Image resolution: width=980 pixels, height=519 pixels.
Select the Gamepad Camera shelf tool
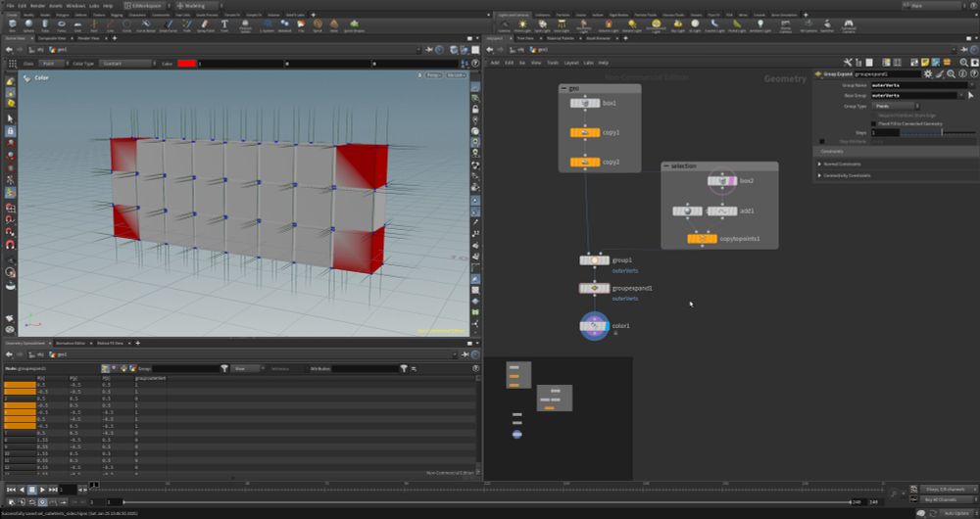[x=848, y=25]
